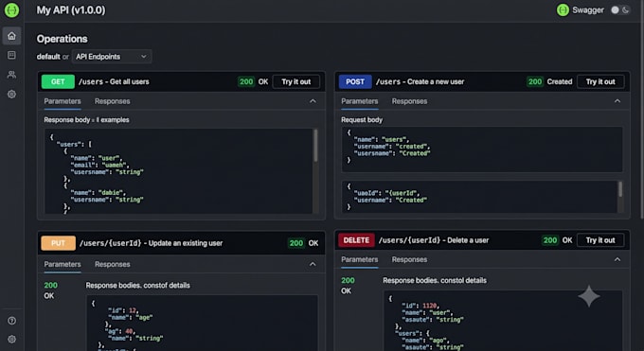Click the 200 status badge in PUT header

[296, 243]
